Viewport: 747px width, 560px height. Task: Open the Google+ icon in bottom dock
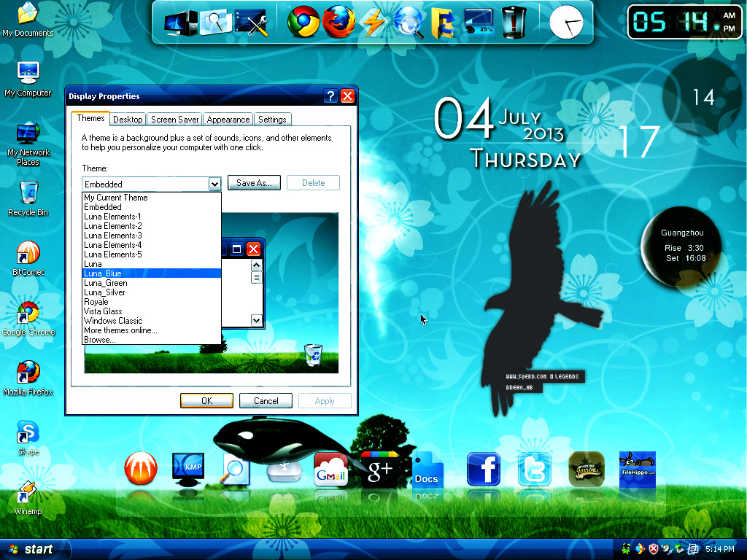click(x=379, y=469)
